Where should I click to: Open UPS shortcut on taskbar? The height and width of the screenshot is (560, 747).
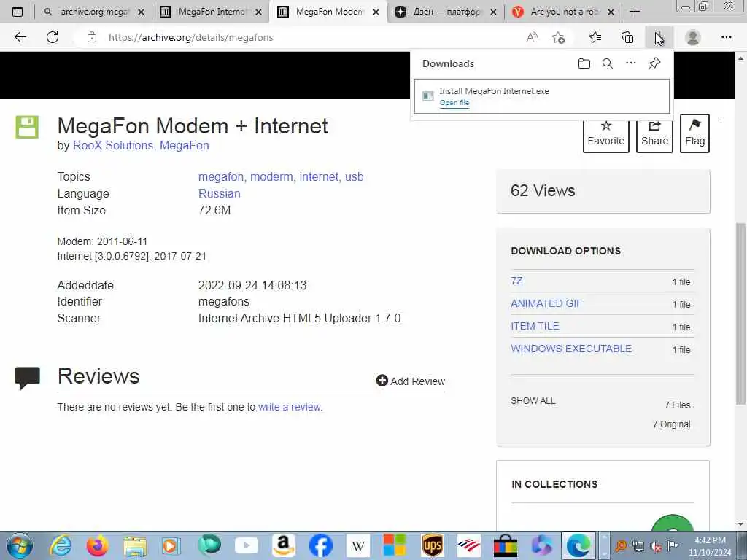(432, 545)
